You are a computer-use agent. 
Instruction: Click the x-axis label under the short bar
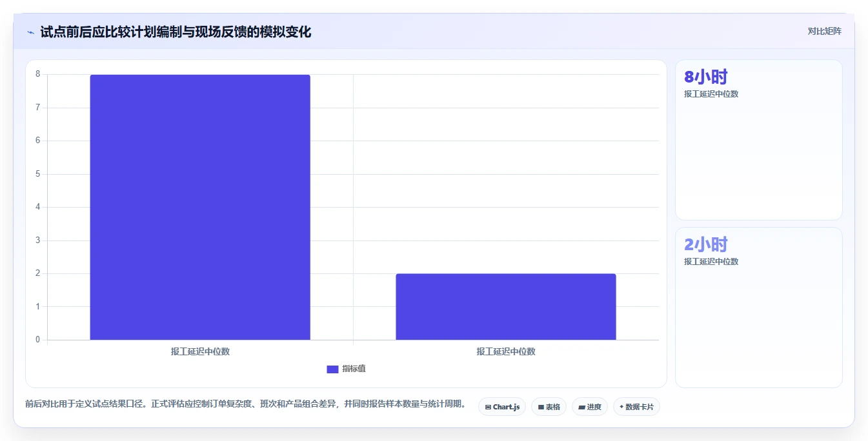tap(506, 351)
